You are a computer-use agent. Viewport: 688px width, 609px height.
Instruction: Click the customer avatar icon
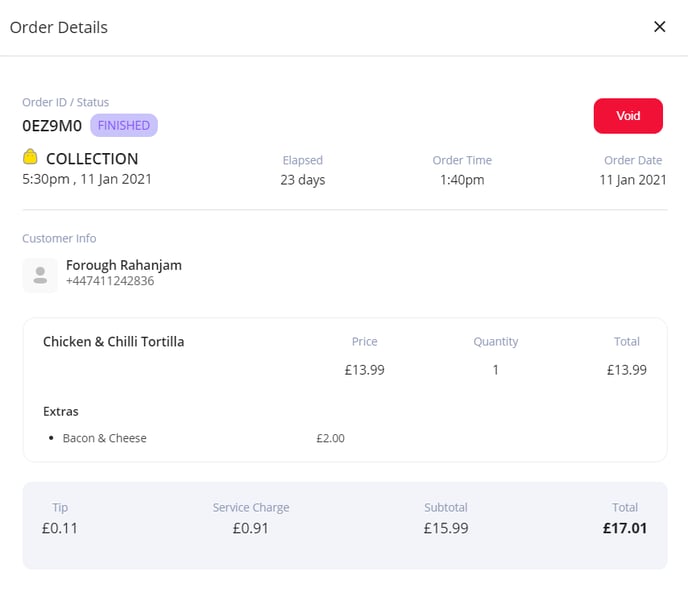pyautogui.click(x=40, y=275)
